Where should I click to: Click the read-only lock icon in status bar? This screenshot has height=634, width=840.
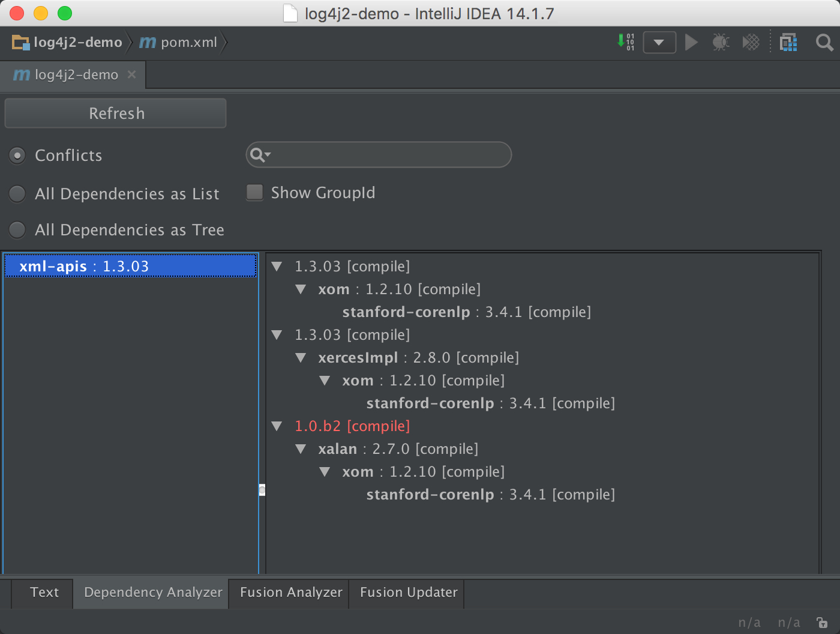point(822,623)
